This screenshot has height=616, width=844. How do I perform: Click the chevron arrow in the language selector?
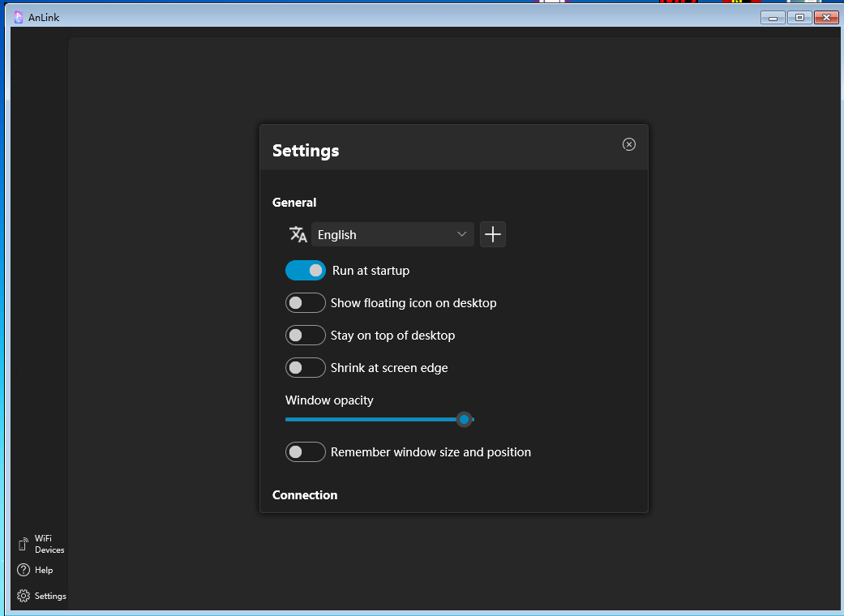[x=462, y=234]
